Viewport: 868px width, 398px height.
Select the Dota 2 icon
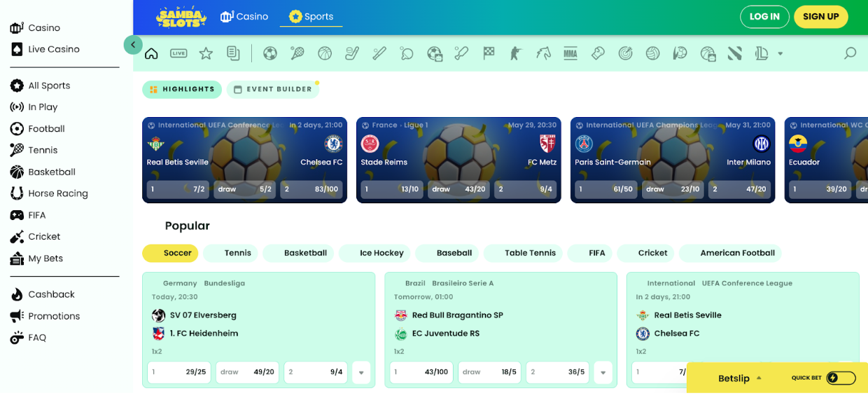click(734, 53)
